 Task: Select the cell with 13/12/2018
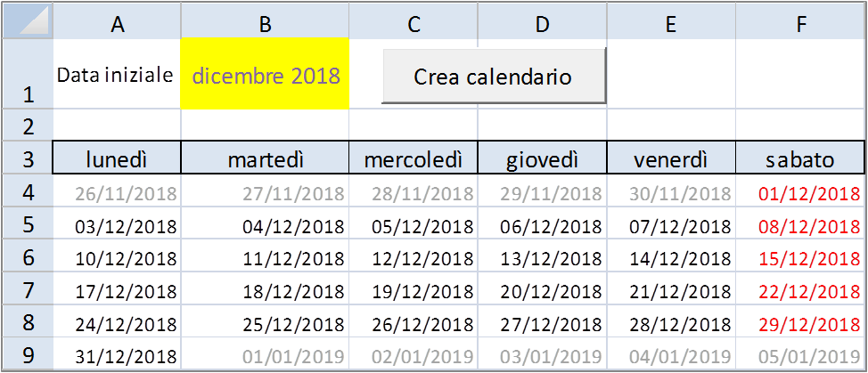coord(543,259)
